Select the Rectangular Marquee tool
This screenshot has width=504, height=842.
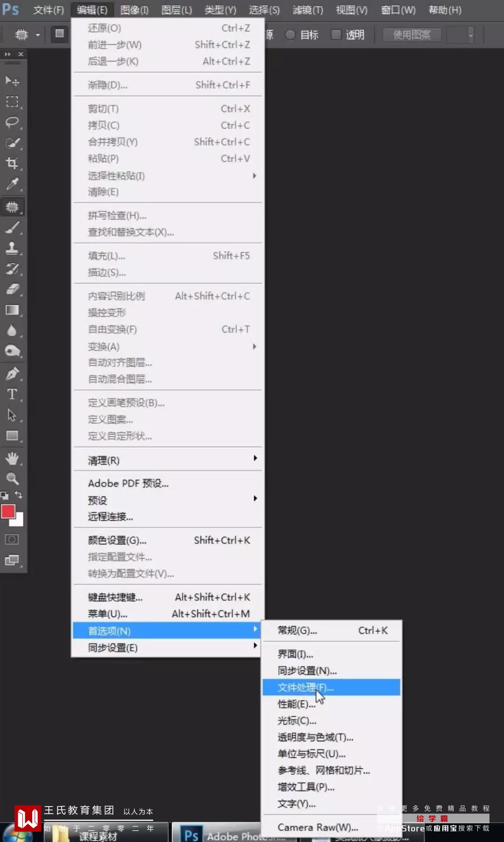point(12,102)
